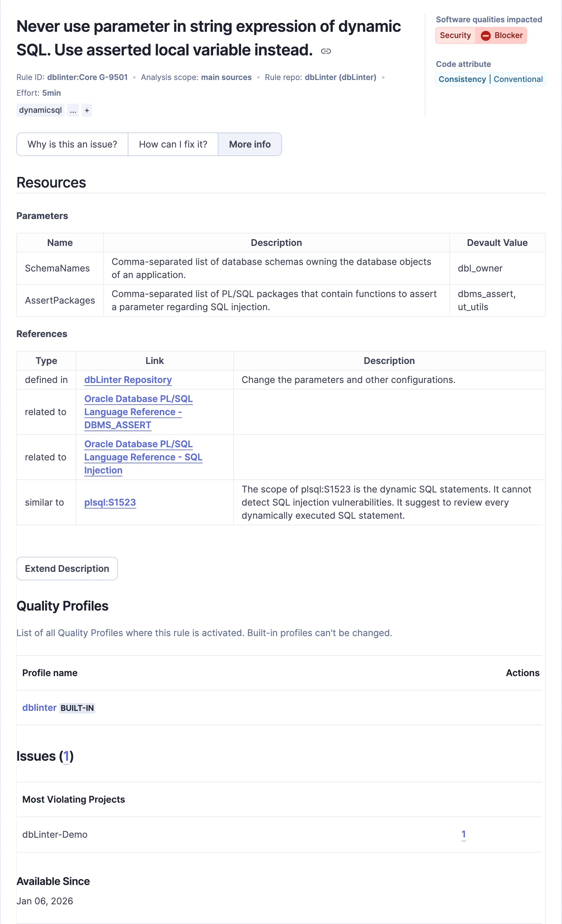Open the plsql:S1523 rule link
The height and width of the screenshot is (924, 562).
pos(110,503)
